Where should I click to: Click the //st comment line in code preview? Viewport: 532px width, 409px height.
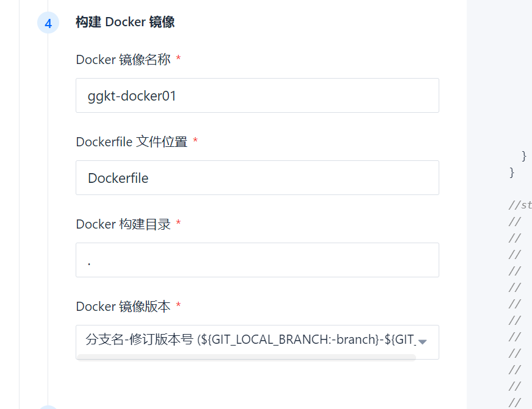point(520,205)
